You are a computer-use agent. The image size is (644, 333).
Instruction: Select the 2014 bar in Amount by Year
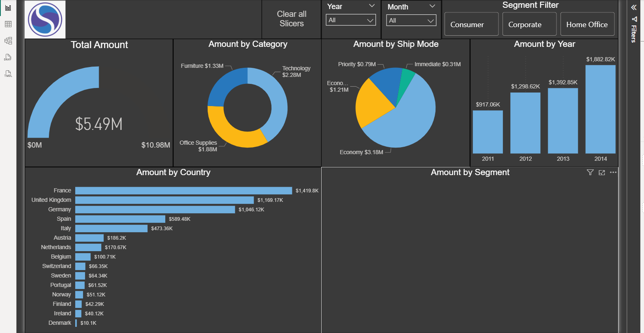coord(600,109)
